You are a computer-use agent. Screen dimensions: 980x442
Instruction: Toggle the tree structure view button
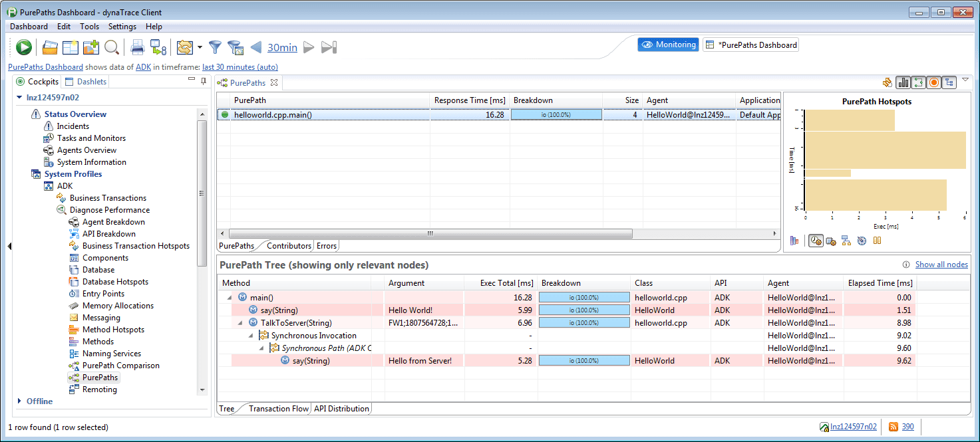949,82
